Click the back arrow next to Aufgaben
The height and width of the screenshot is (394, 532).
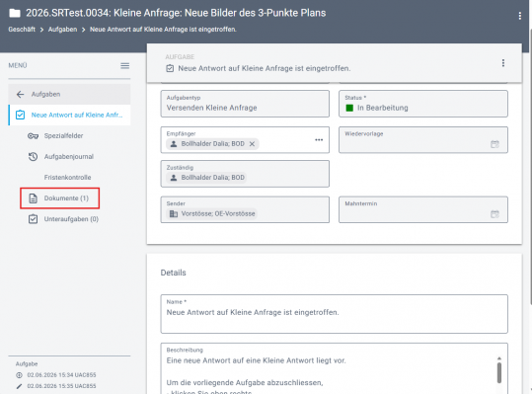click(x=21, y=95)
